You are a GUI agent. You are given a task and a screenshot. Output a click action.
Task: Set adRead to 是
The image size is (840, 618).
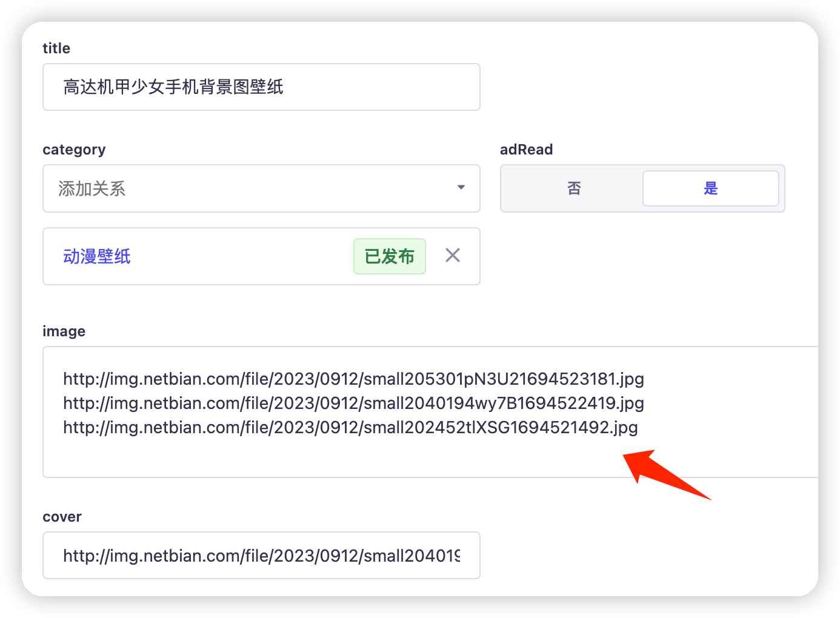[x=710, y=188]
